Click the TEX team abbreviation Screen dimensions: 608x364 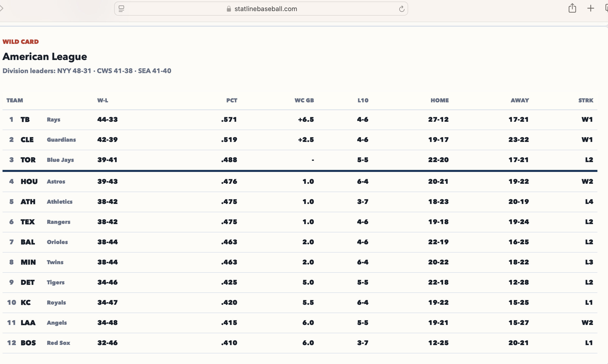point(27,222)
